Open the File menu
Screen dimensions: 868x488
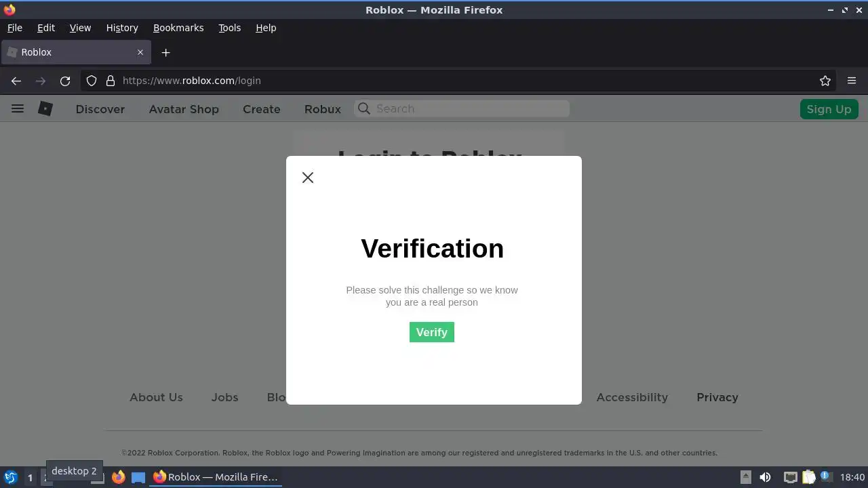click(15, 28)
